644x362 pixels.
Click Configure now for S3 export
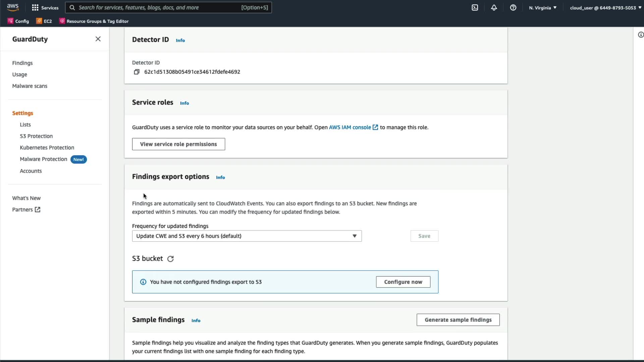[x=403, y=282]
